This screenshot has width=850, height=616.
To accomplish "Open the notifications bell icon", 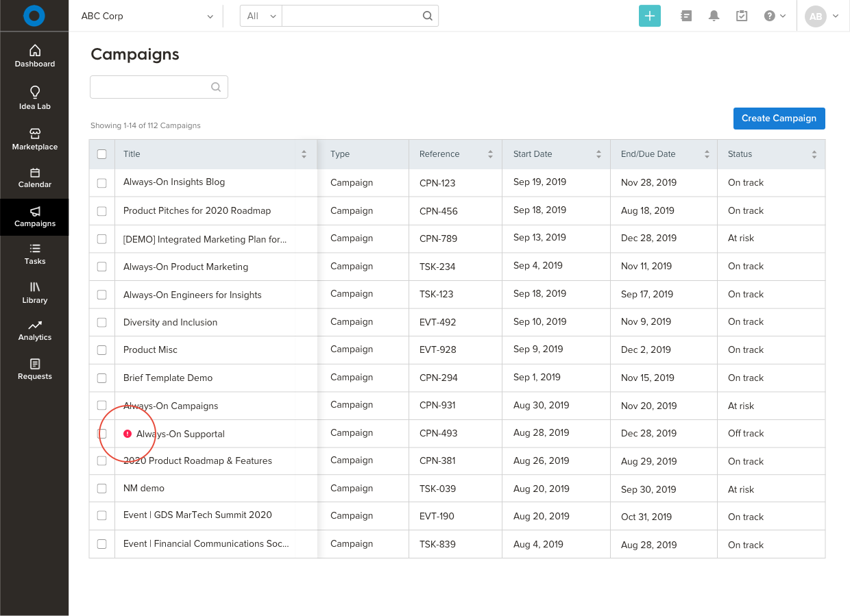I will (714, 16).
